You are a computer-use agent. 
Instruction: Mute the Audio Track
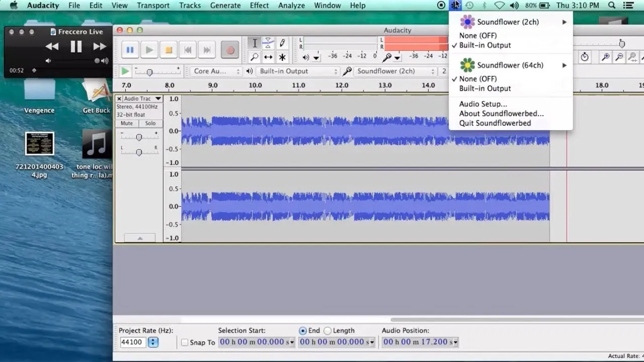127,123
